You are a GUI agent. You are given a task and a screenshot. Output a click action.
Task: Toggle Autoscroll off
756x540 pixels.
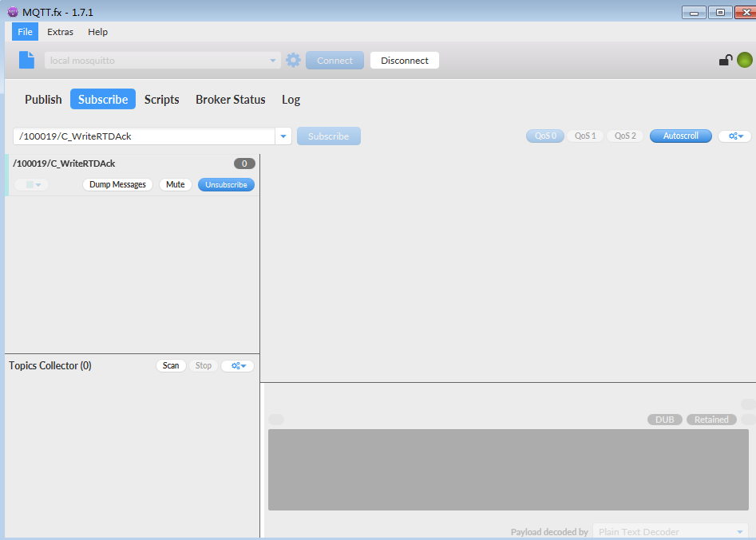click(x=681, y=136)
